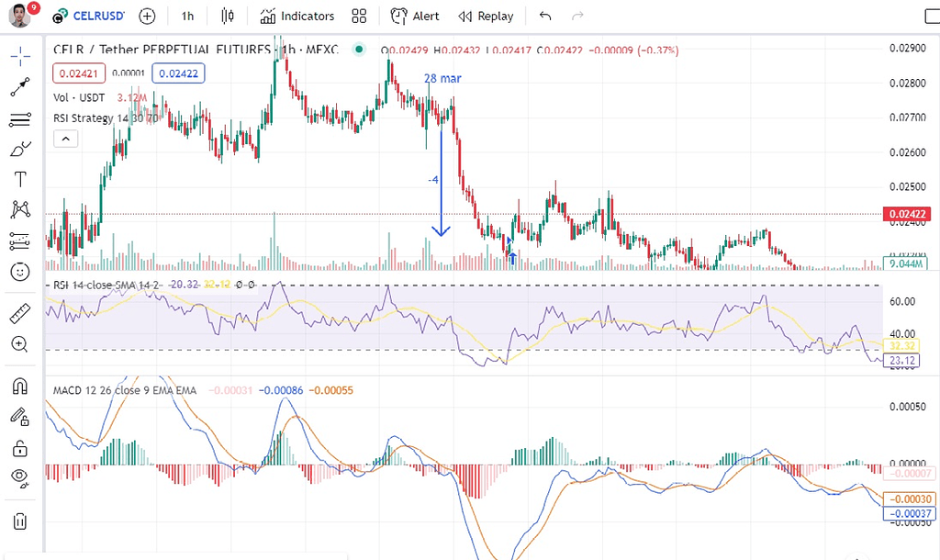
Task: Click the Replay button
Action: (x=486, y=17)
